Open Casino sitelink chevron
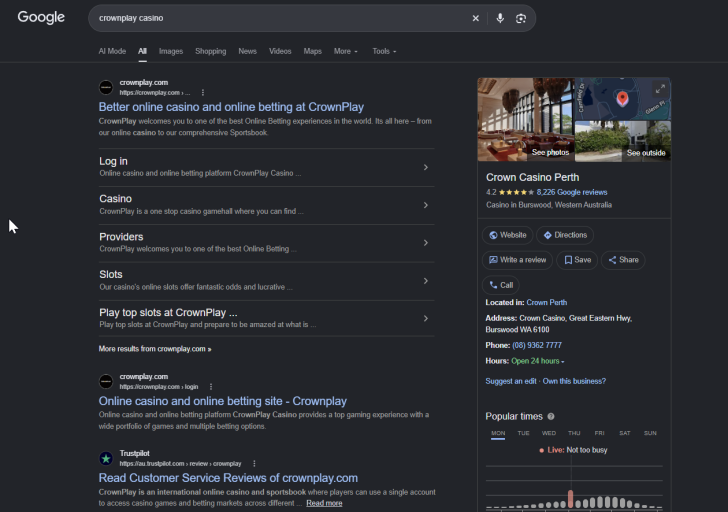This screenshot has height=512, width=728. [425, 205]
